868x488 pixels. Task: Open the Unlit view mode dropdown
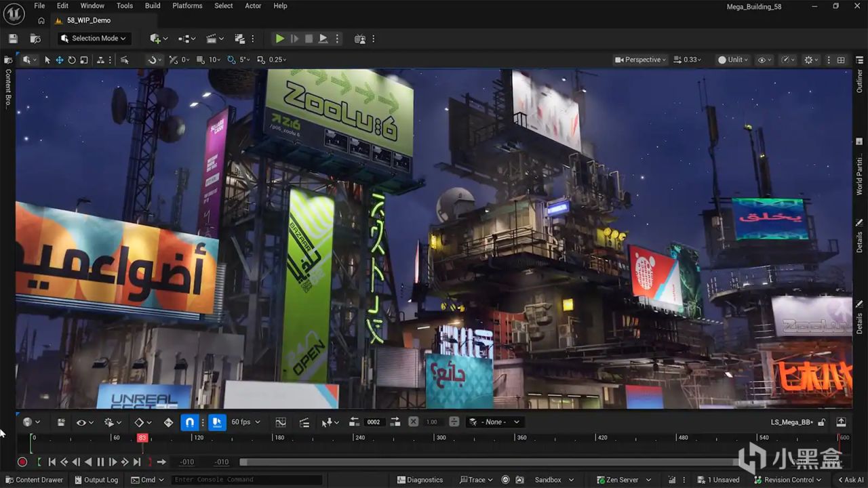(x=732, y=60)
